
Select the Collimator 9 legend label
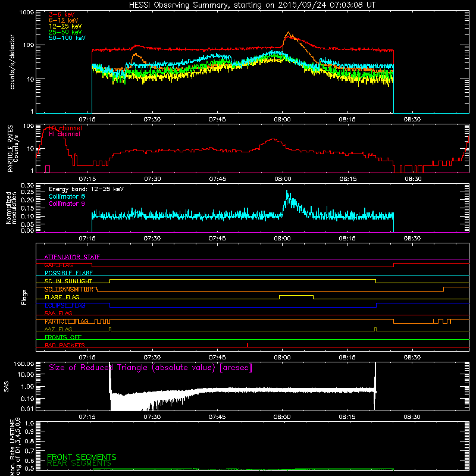pyautogui.click(x=67, y=203)
